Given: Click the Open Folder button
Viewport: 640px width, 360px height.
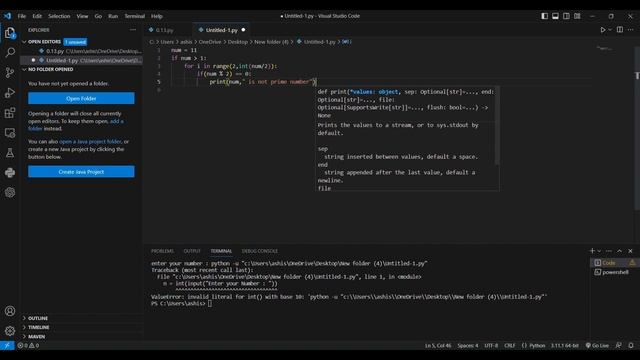Looking at the screenshot, I should click(x=81, y=98).
